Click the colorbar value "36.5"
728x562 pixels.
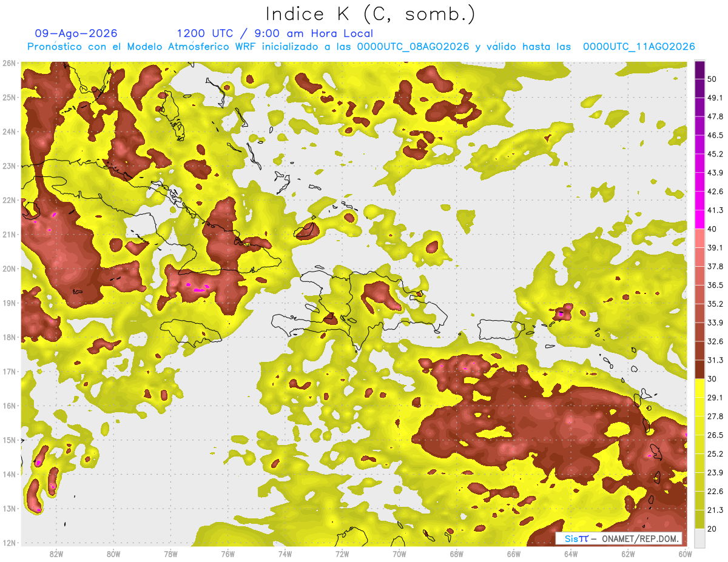click(715, 285)
